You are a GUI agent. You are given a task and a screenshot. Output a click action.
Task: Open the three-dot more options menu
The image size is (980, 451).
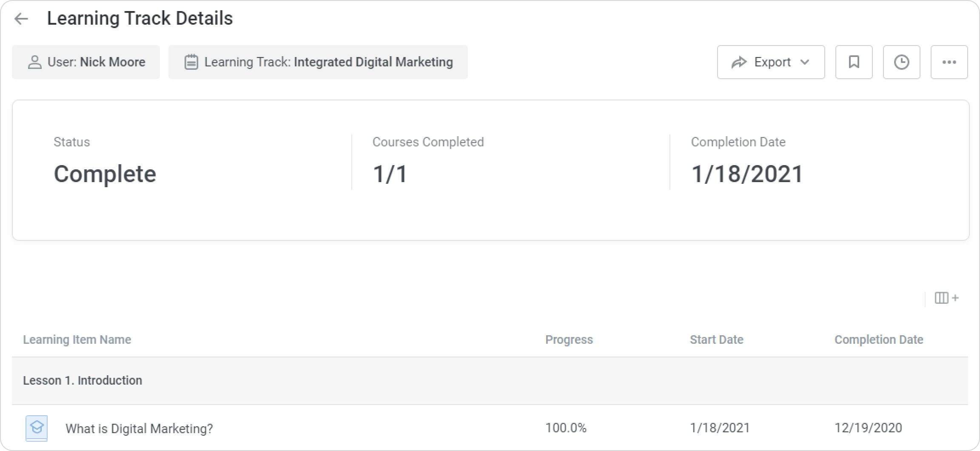tap(949, 62)
